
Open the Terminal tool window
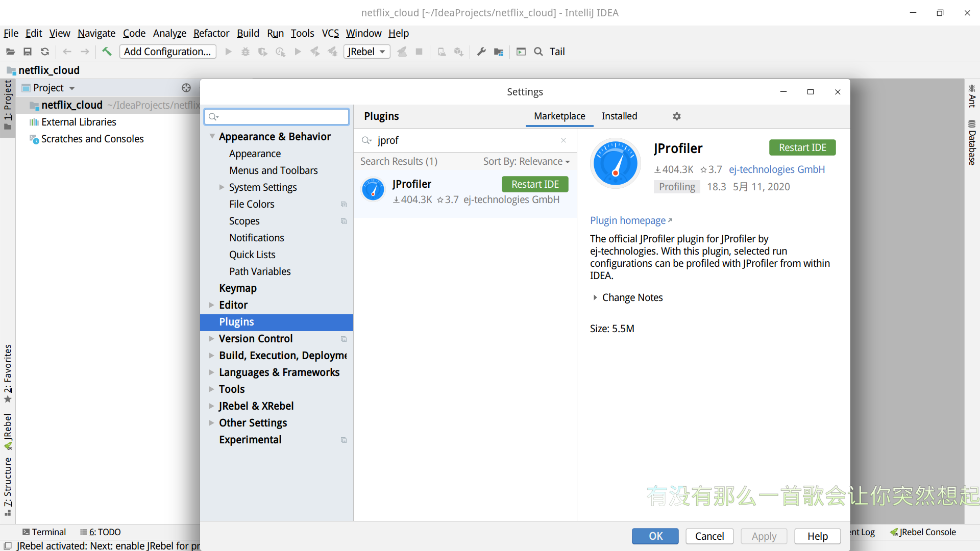[44, 532]
